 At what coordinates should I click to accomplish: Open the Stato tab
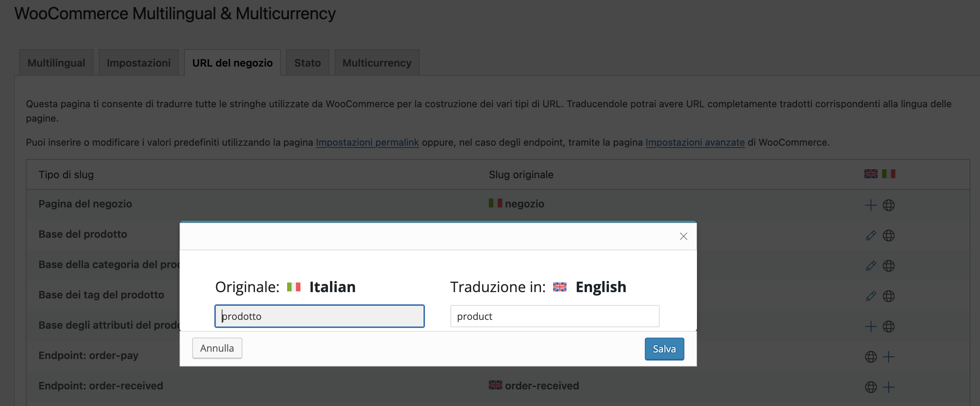point(307,63)
